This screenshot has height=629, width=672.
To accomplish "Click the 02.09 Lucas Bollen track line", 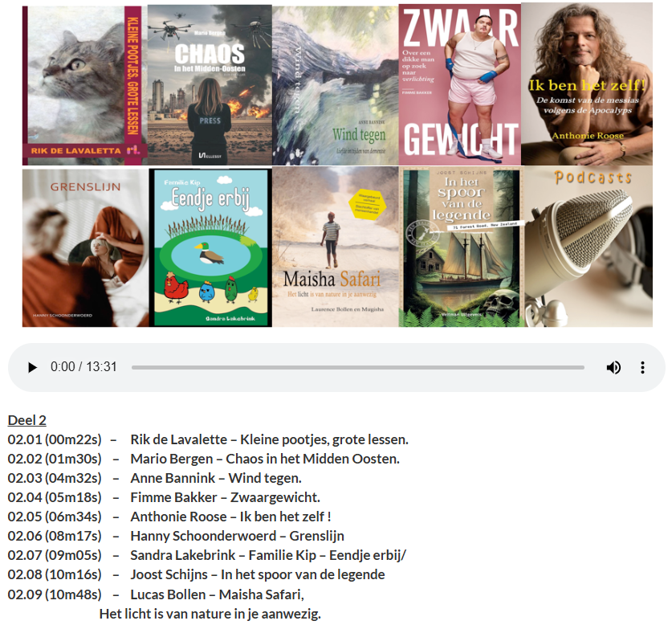I will [156, 594].
